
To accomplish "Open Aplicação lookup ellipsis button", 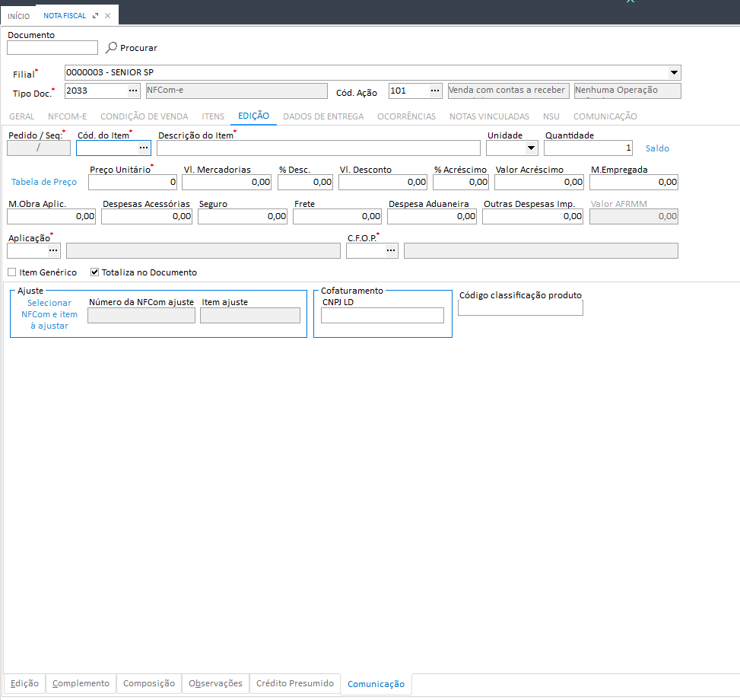I will point(53,250).
